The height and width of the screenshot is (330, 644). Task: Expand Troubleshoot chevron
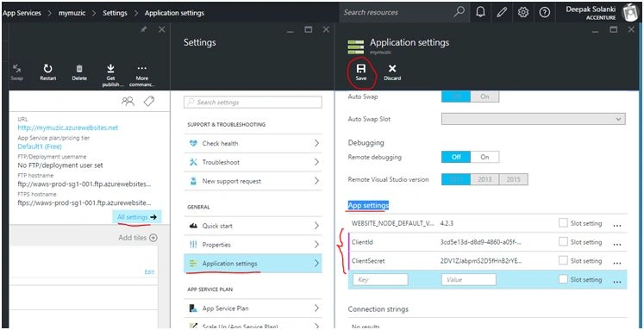click(316, 162)
